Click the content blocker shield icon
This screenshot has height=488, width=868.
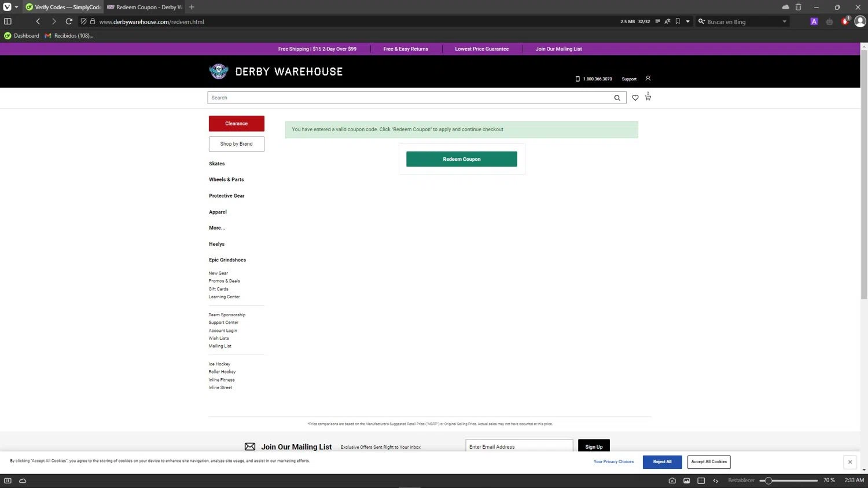click(83, 21)
